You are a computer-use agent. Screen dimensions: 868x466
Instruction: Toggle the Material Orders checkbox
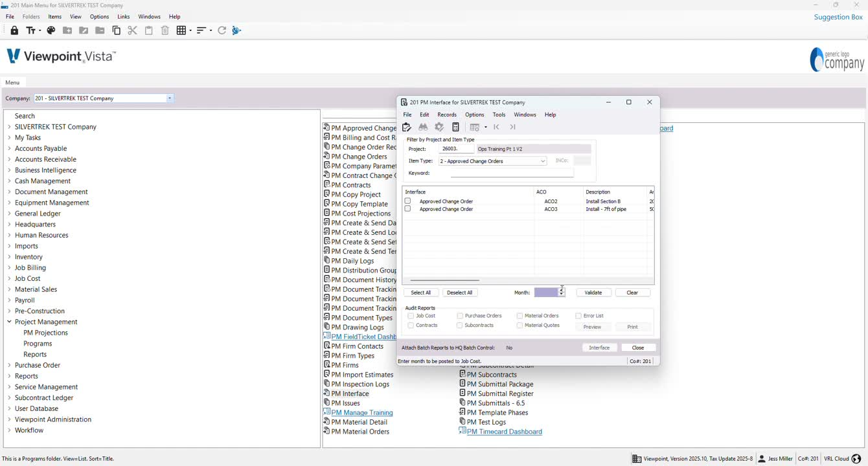pos(520,316)
